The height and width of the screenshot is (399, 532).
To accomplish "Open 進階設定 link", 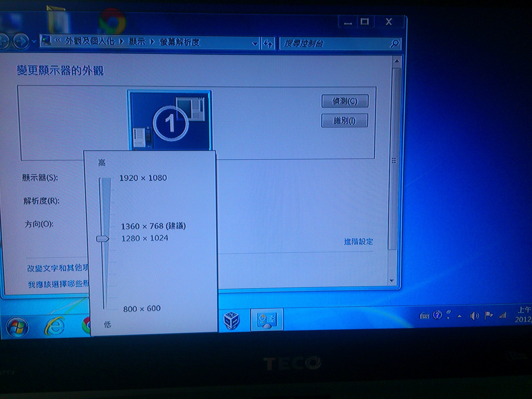I will tap(358, 242).
